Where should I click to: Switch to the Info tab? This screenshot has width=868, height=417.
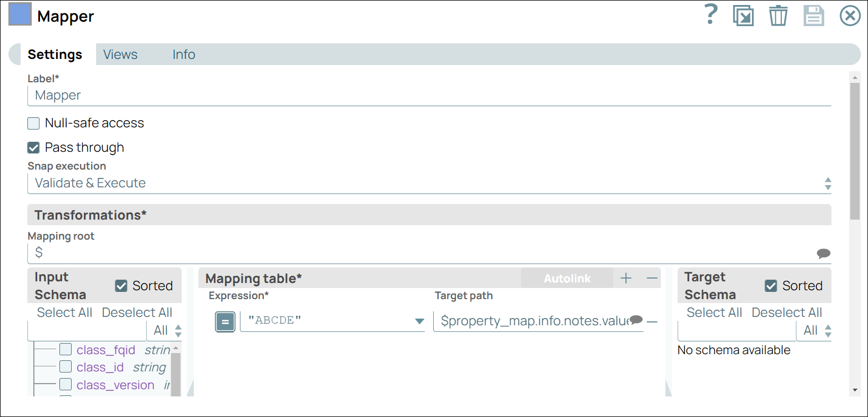(184, 54)
